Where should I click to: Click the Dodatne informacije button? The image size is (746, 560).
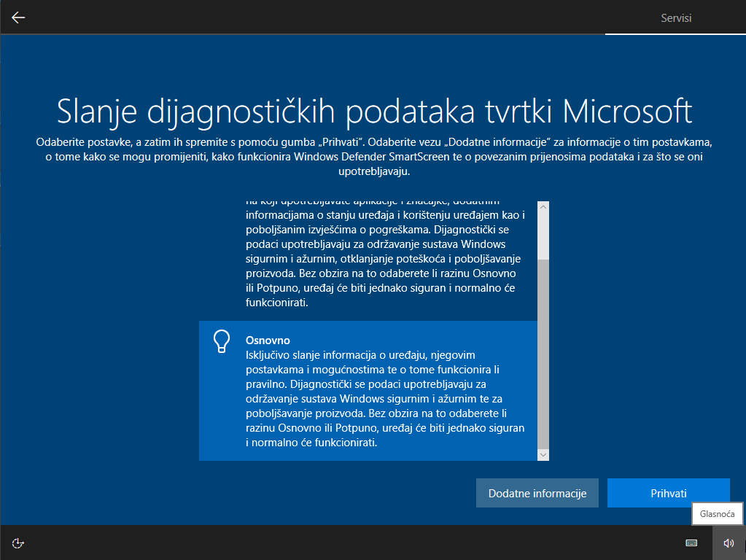click(x=537, y=493)
